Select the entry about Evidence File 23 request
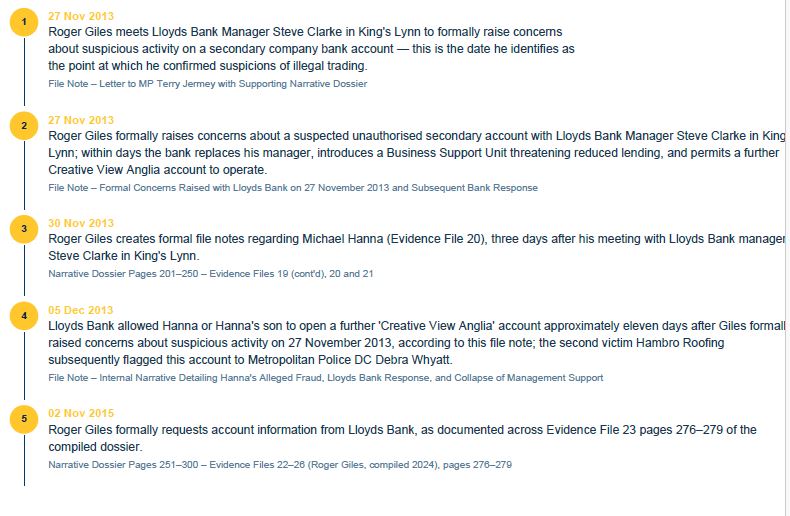The image size is (790, 516). point(402,438)
